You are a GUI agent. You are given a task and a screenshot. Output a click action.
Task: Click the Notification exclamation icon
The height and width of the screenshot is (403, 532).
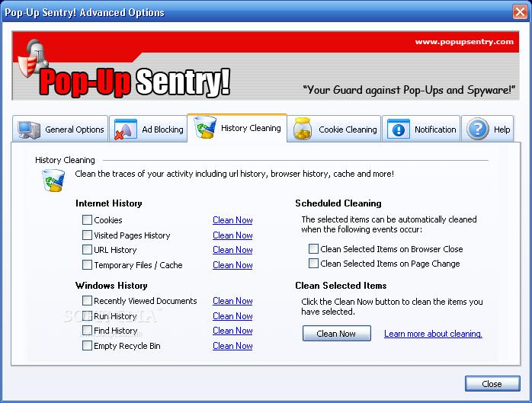(399, 130)
